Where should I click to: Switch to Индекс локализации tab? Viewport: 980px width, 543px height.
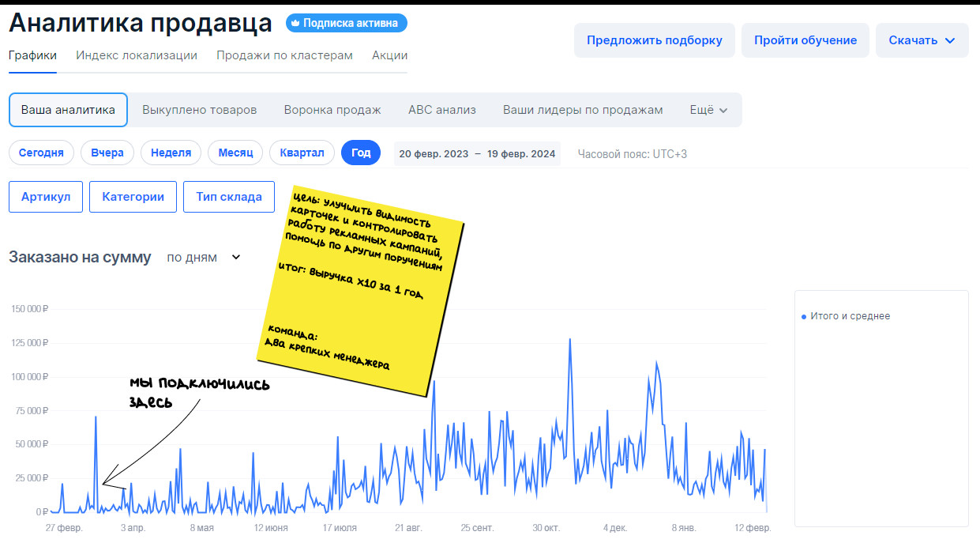pos(137,55)
